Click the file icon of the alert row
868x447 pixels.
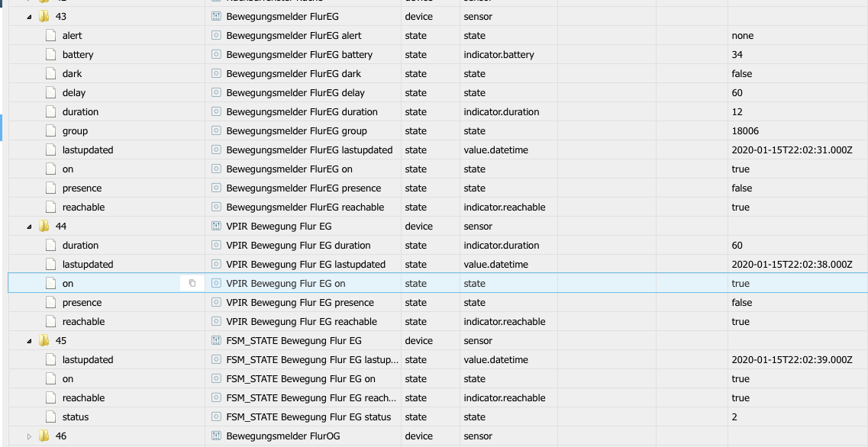[x=51, y=35]
